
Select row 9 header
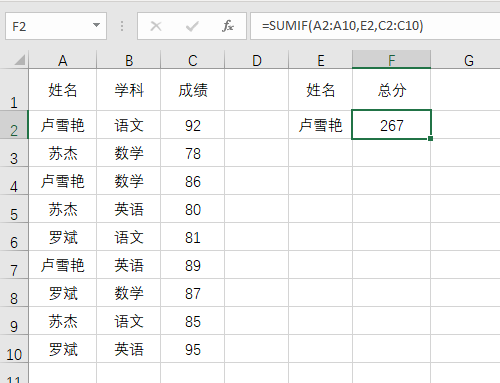coord(14,321)
